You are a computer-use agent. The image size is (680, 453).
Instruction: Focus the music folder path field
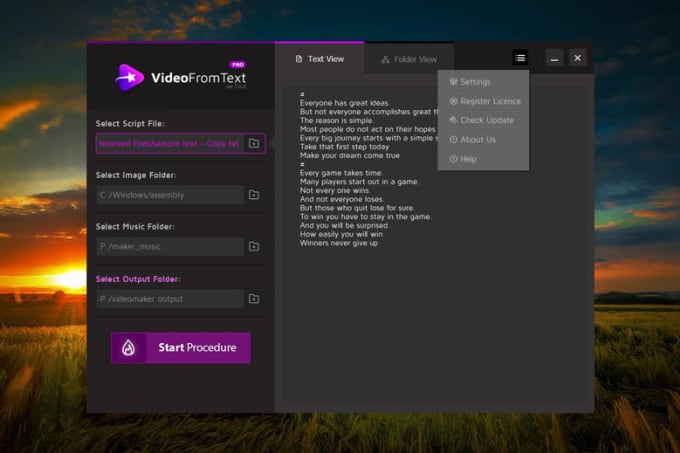[170, 246]
